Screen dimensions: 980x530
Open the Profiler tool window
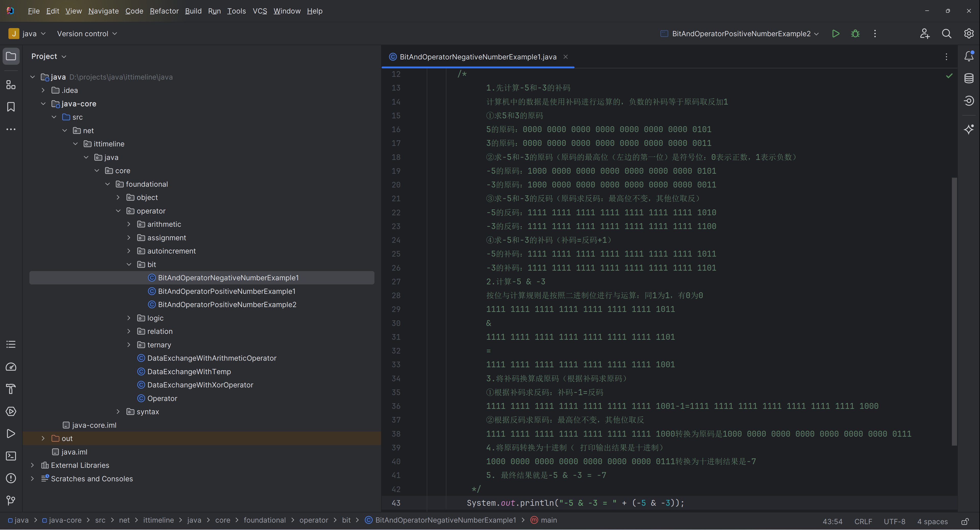(11, 367)
